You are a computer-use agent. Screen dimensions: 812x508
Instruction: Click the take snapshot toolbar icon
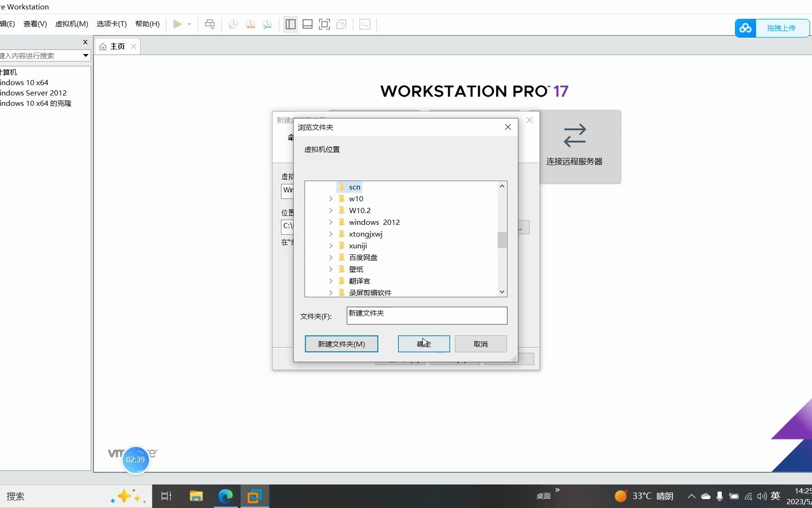(233, 24)
